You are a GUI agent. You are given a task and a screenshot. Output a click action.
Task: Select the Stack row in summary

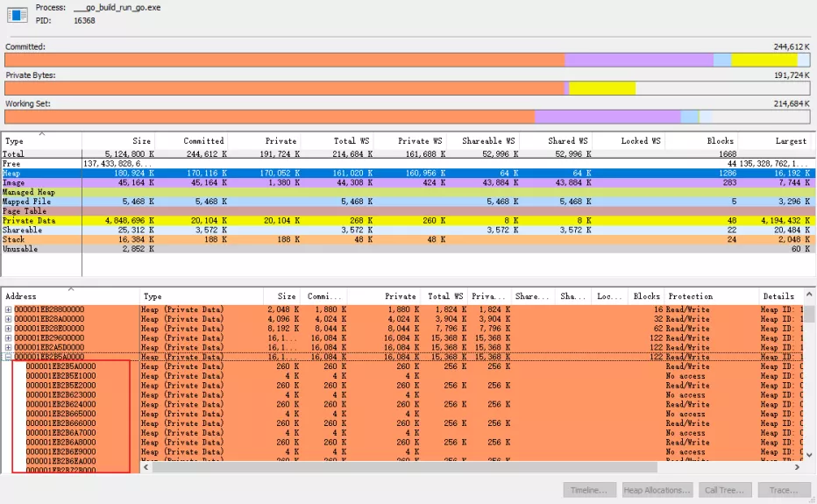(408, 239)
